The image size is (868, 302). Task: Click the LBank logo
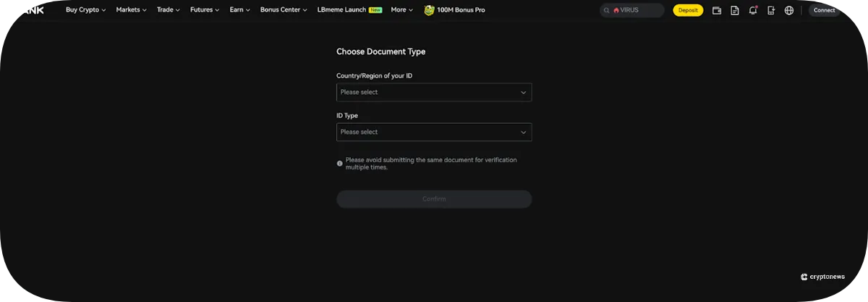33,10
